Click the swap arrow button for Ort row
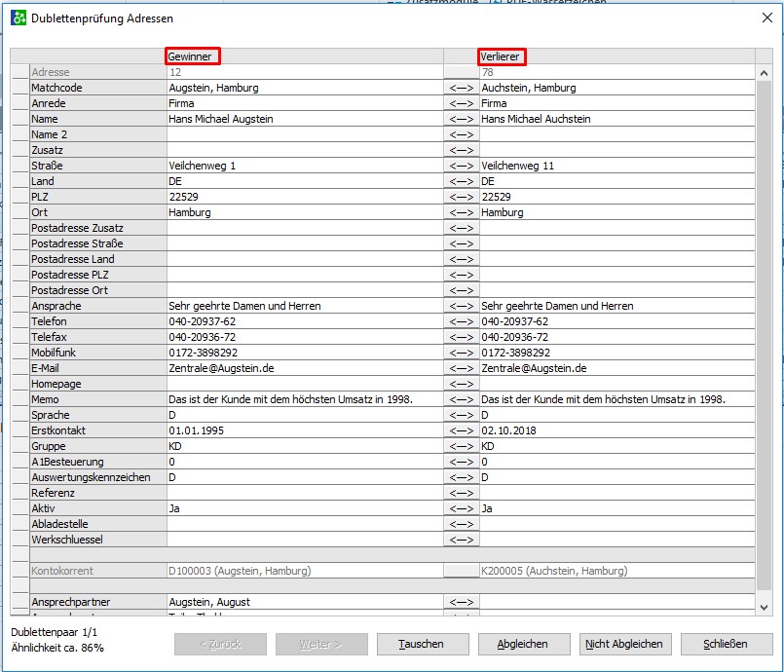 point(461,212)
